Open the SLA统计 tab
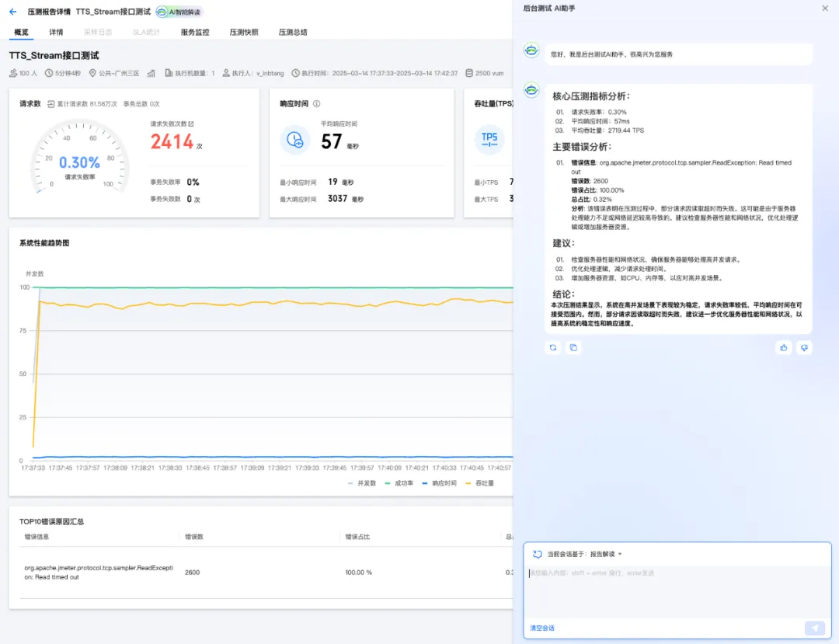The width and height of the screenshot is (839, 644). pyautogui.click(x=146, y=32)
